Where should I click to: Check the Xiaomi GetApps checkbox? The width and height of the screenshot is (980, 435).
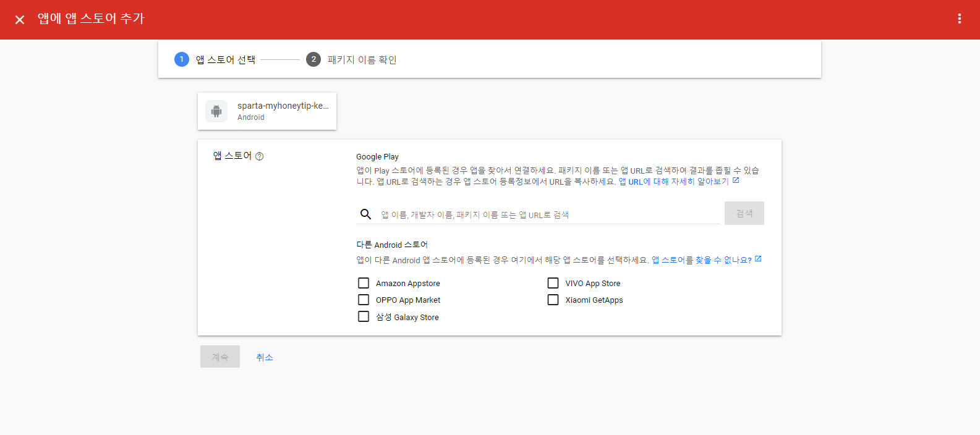(x=553, y=300)
